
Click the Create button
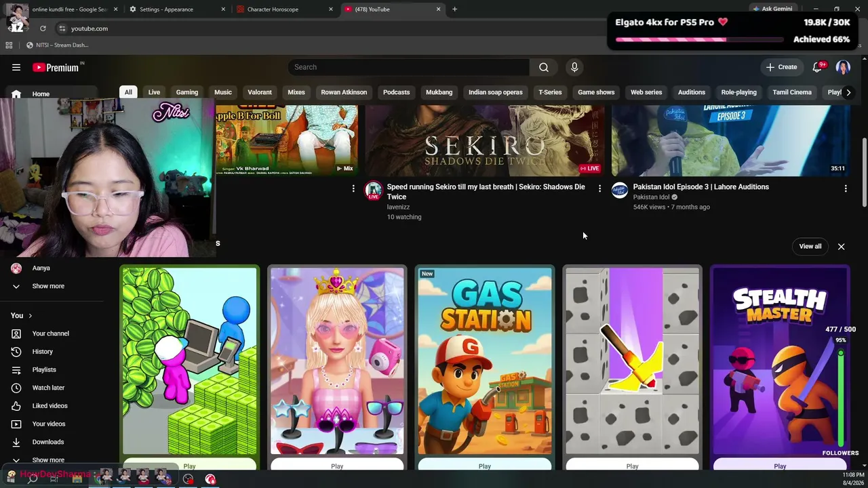coord(781,67)
